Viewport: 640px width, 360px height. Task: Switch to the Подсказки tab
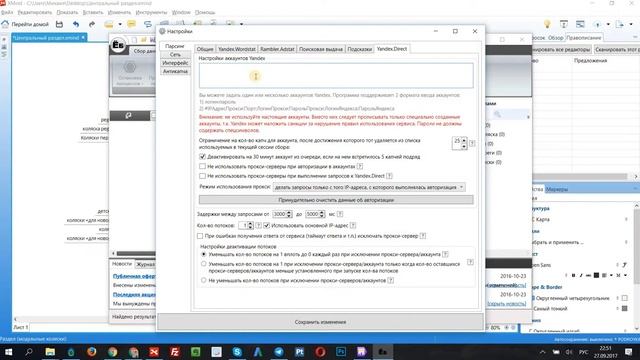pyautogui.click(x=360, y=49)
